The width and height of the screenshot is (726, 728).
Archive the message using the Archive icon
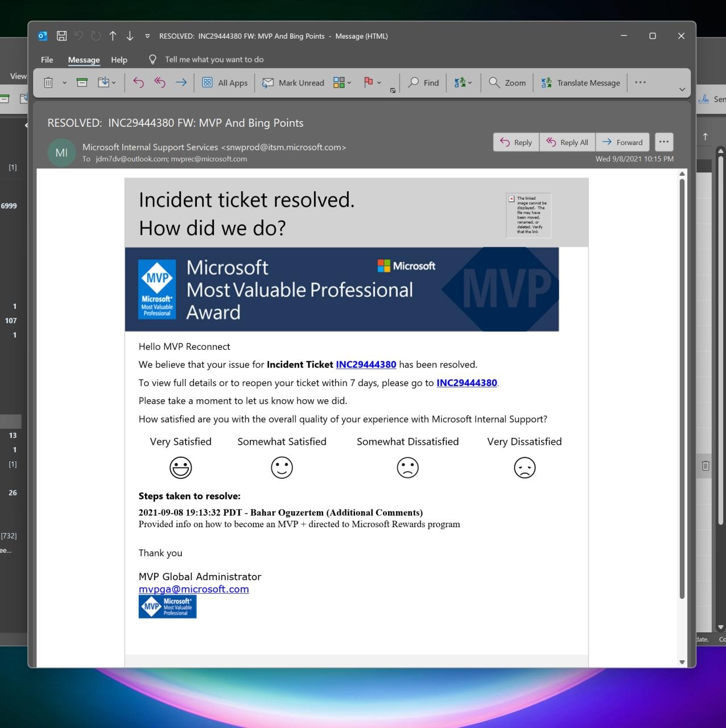82,82
